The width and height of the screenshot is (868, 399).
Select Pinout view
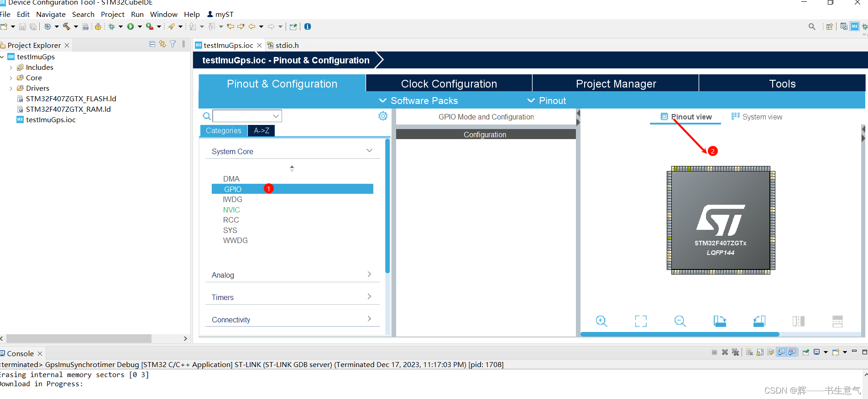686,117
